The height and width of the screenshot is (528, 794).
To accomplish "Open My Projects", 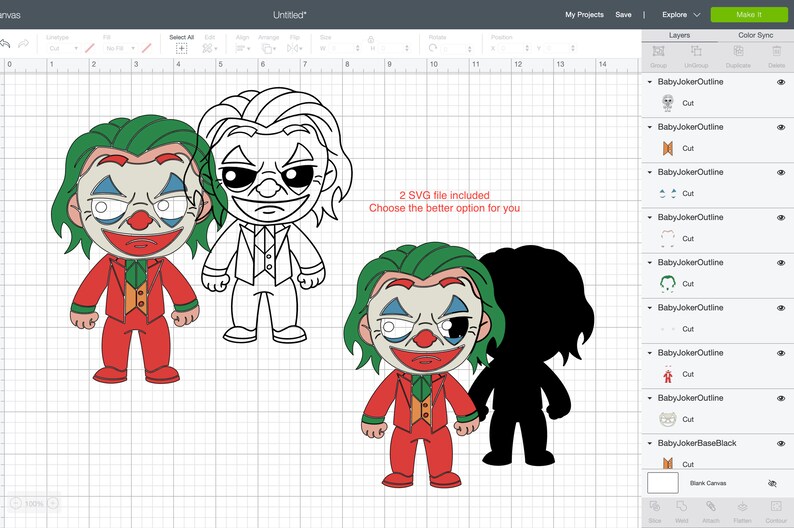I will click(584, 15).
